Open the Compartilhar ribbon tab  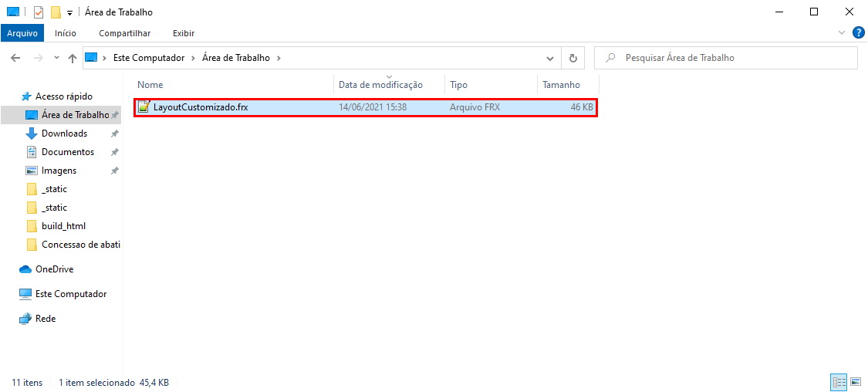click(124, 33)
